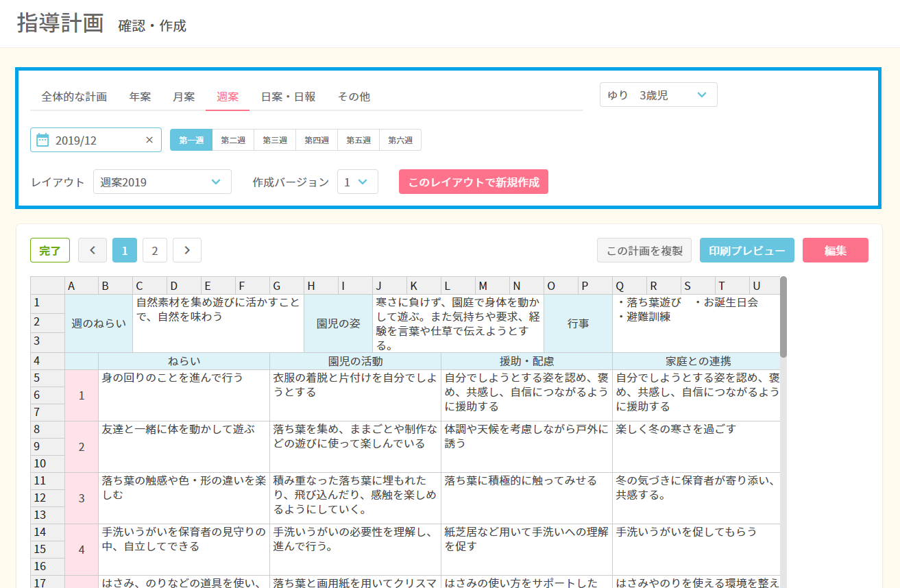The image size is (900, 588).
Task: Select 第二週 week toggle
Action: (x=233, y=140)
